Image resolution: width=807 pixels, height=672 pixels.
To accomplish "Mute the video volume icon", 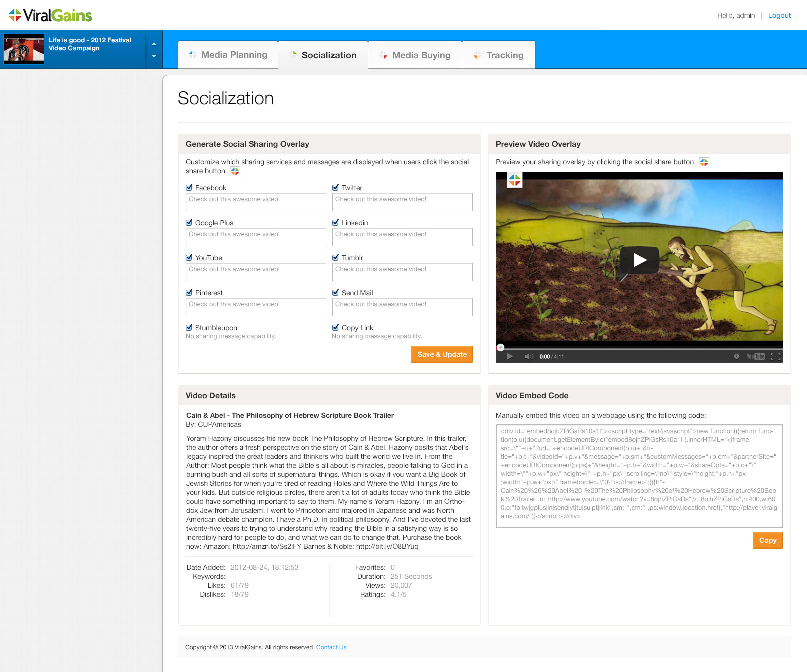I will [529, 356].
